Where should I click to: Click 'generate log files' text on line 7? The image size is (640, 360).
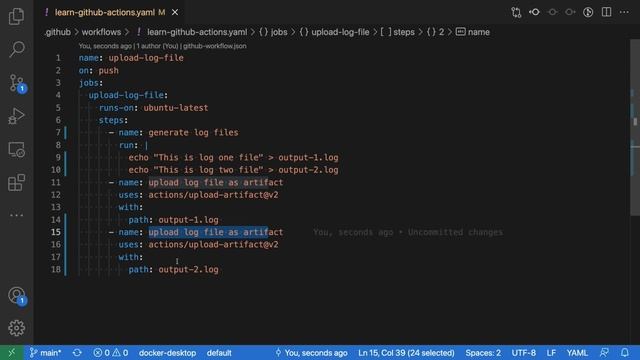pyautogui.click(x=193, y=133)
